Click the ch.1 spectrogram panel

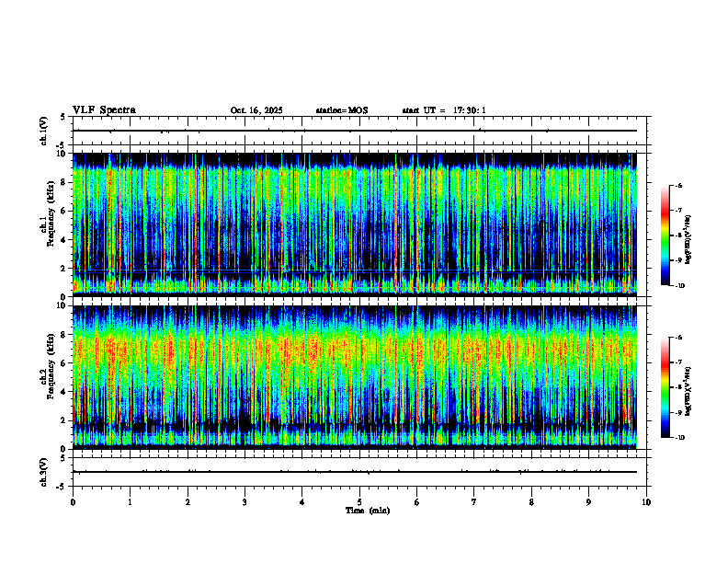tap(354, 224)
